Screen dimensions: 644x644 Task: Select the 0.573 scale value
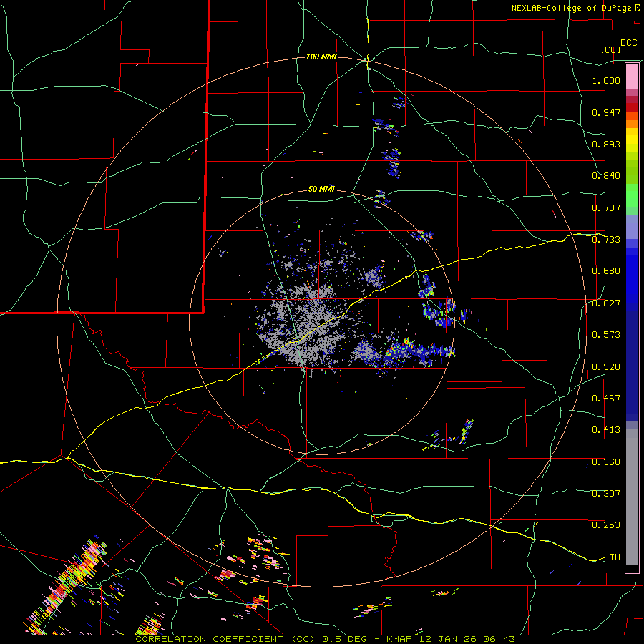pos(606,335)
